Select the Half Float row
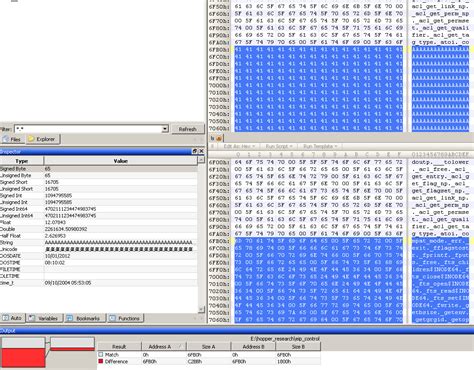474x370 pixels. point(99,236)
